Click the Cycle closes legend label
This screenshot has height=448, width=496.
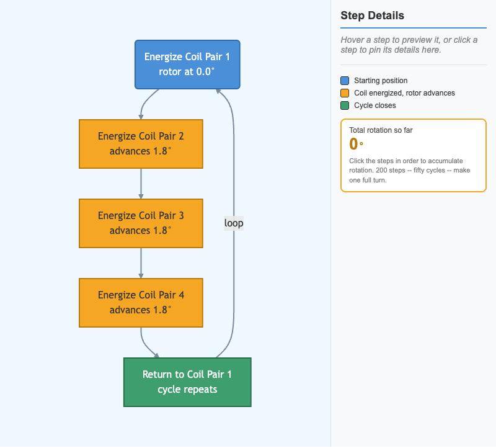click(x=375, y=105)
